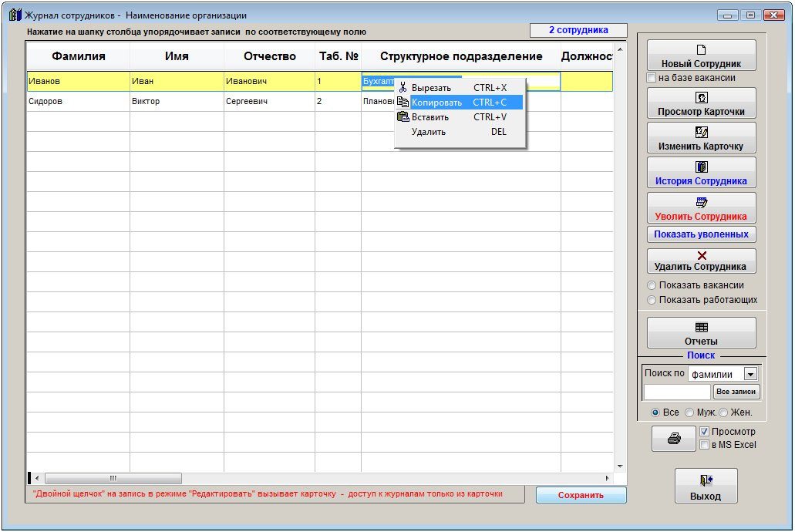Click the 'Показать уволенных' button
The height and width of the screenshot is (532, 795).
[701, 234]
